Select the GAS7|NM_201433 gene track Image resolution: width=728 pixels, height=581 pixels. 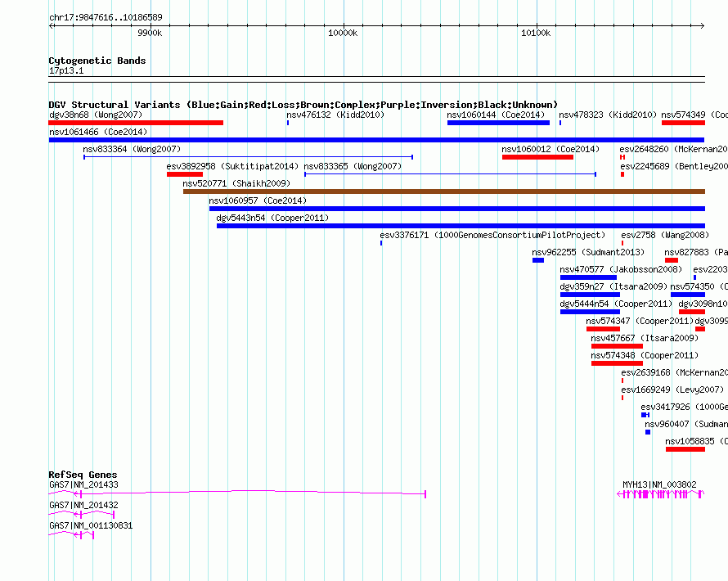(237, 493)
